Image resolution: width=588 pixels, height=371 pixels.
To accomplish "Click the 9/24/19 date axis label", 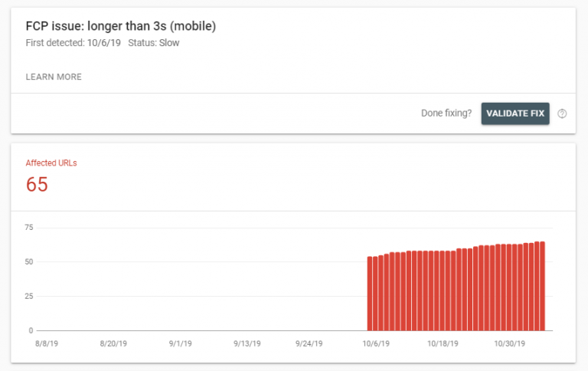I will pyautogui.click(x=310, y=343).
